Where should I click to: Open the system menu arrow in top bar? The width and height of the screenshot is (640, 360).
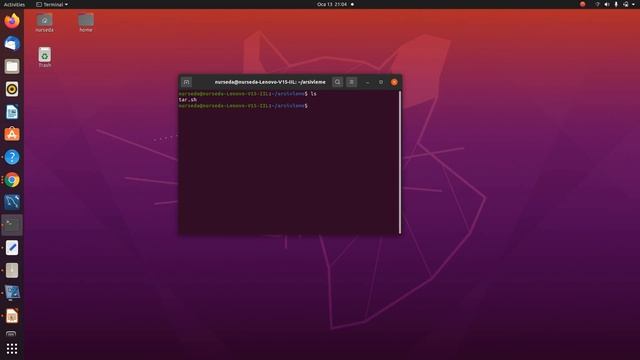633,4
